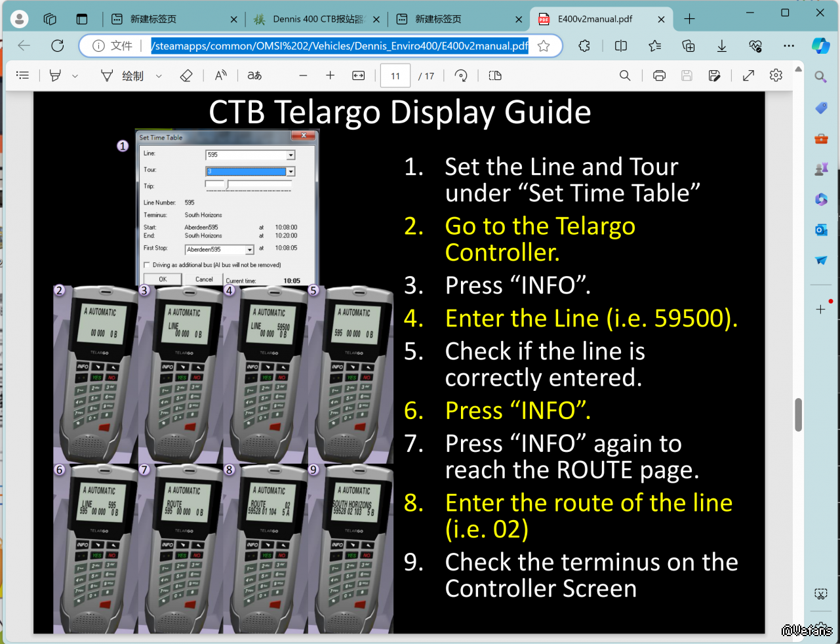The height and width of the screenshot is (644, 840).
Task: Click the vertical scrollbar thumb
Action: pyautogui.click(x=798, y=414)
